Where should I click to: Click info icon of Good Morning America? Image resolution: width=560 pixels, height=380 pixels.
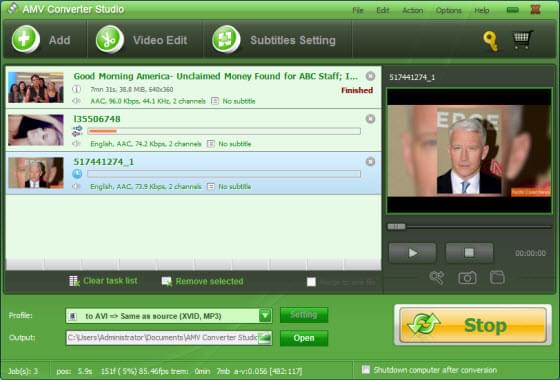76,89
